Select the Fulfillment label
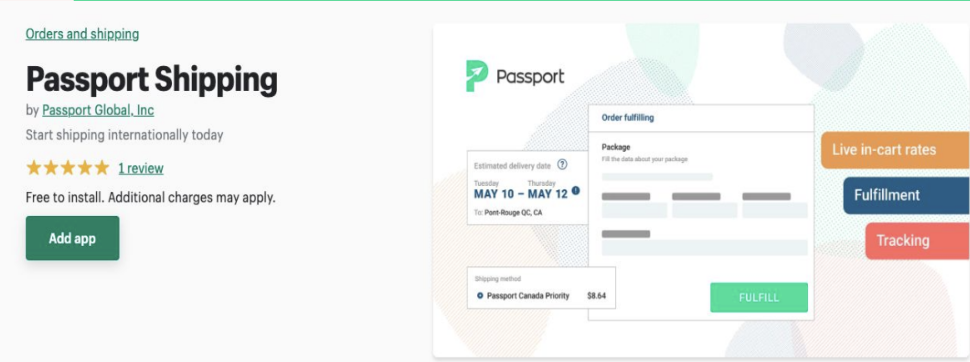Image resolution: width=970 pixels, height=362 pixels. click(x=906, y=196)
